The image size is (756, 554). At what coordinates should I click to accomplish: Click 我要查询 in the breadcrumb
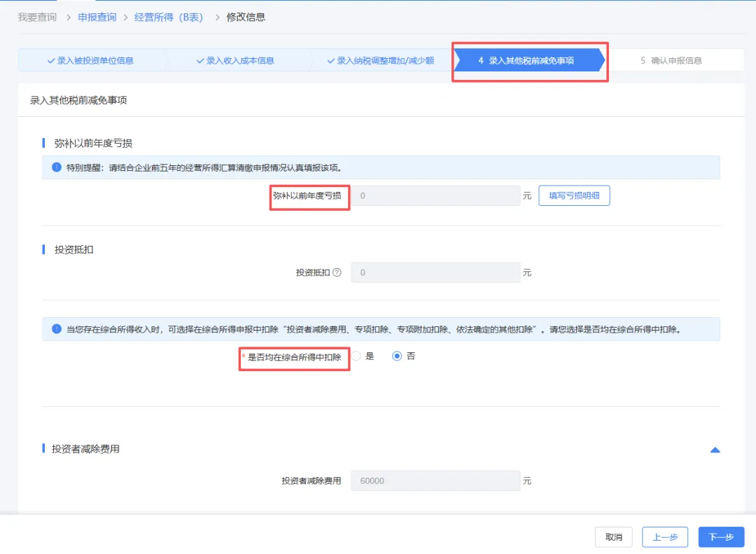click(37, 17)
